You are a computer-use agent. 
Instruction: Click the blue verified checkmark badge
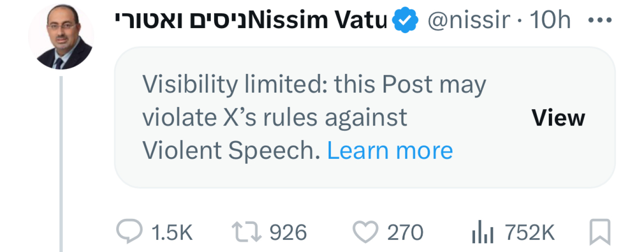(x=405, y=20)
